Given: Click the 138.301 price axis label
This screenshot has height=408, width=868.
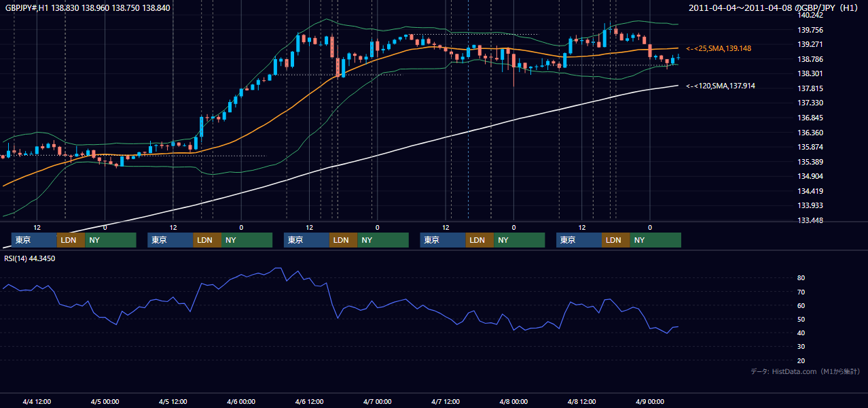Looking at the screenshot, I should point(811,73).
